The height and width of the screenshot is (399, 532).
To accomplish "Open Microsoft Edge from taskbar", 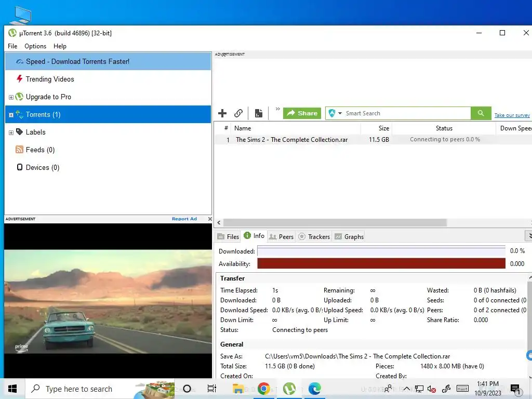I will pyautogui.click(x=314, y=389).
